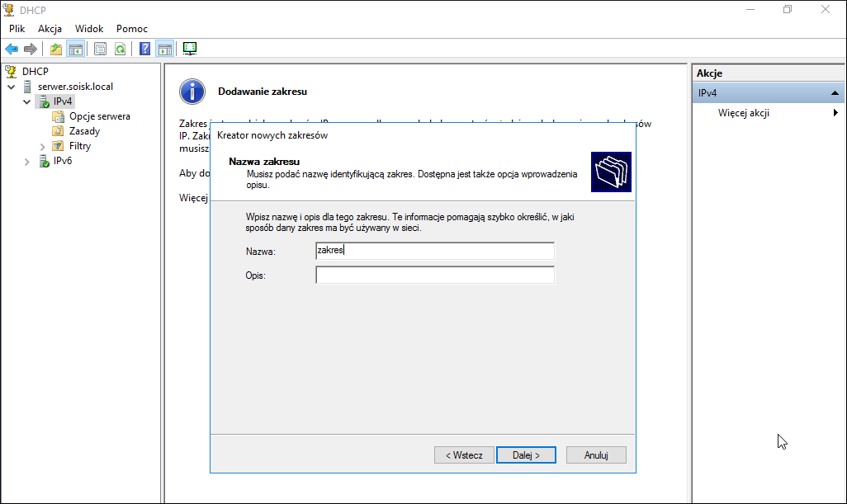Close the DHCP window
The image size is (847, 504).
pyautogui.click(x=826, y=10)
